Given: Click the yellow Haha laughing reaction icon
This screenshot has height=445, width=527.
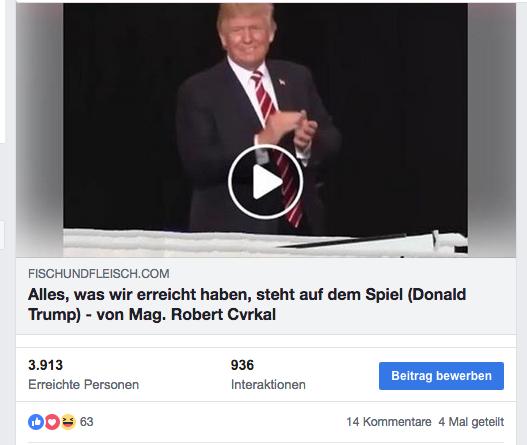Looking at the screenshot, I should point(68,421).
